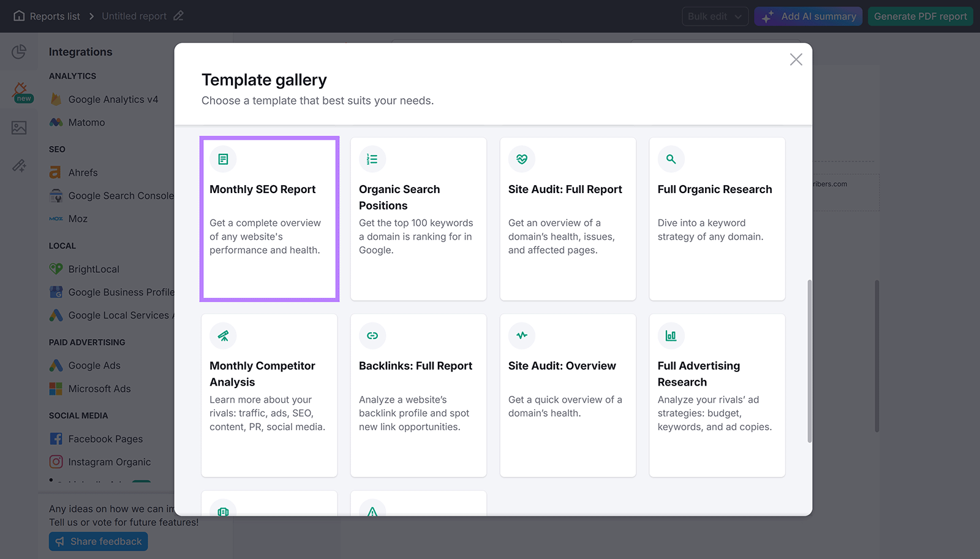Click the image sidebar icon
The width and height of the screenshot is (980, 559).
click(19, 127)
